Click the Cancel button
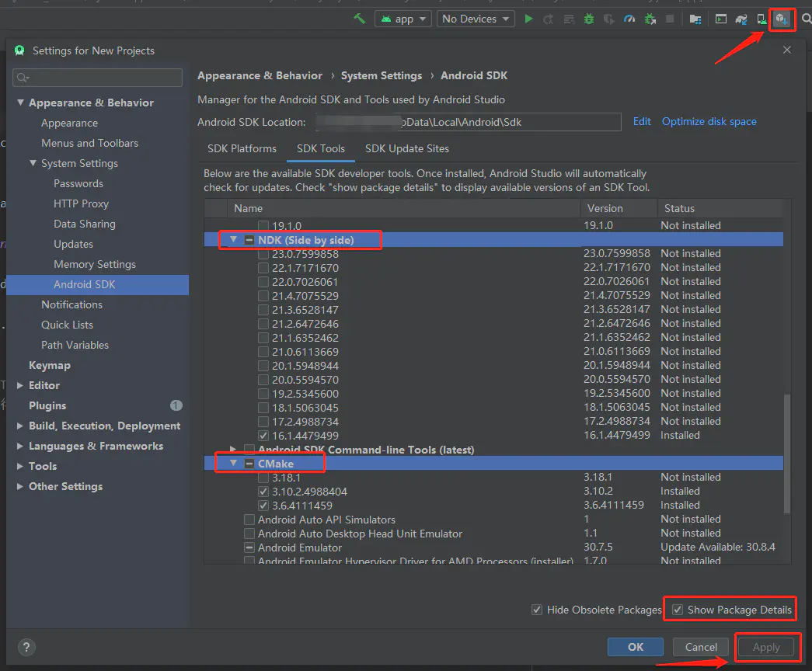Image resolution: width=812 pixels, height=671 pixels. pos(701,647)
